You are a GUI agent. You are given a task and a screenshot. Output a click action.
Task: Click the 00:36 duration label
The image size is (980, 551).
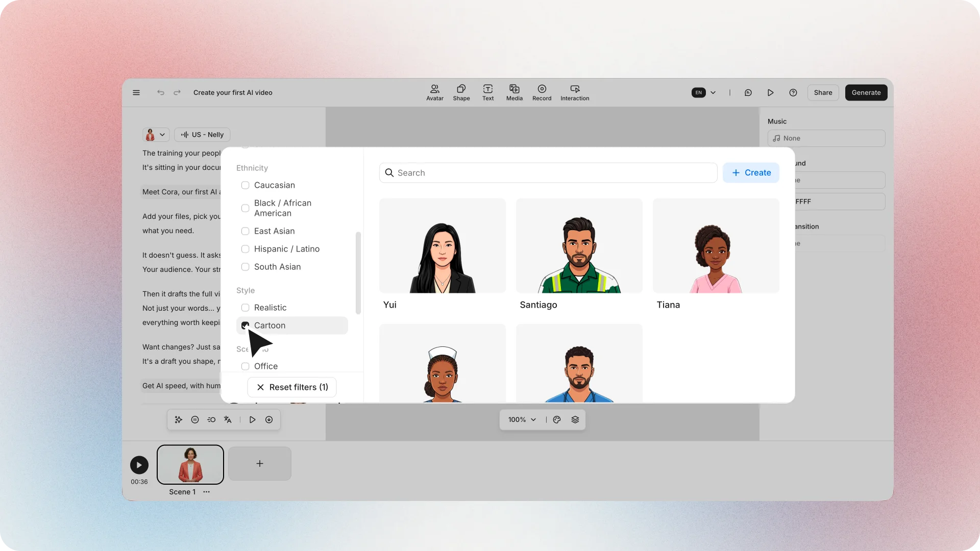[139, 482]
